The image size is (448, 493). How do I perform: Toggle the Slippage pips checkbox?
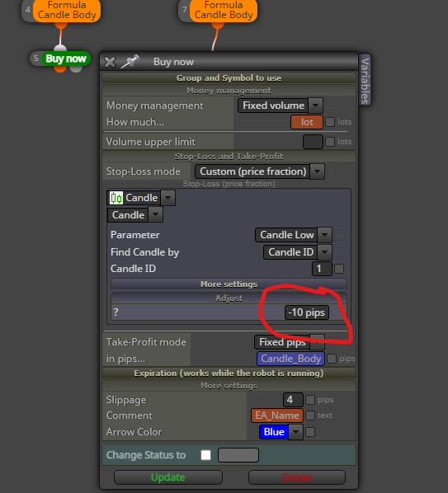click(310, 400)
